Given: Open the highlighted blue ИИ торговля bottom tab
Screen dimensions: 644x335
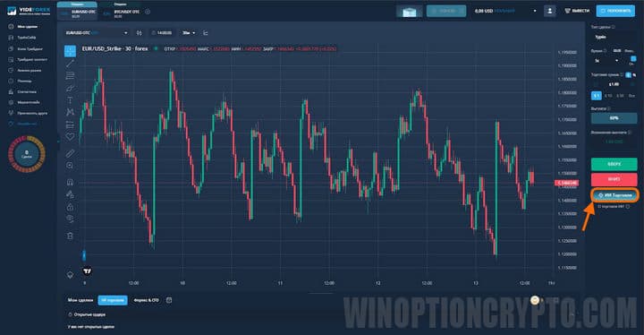Looking at the screenshot, I should pyautogui.click(x=113, y=300).
